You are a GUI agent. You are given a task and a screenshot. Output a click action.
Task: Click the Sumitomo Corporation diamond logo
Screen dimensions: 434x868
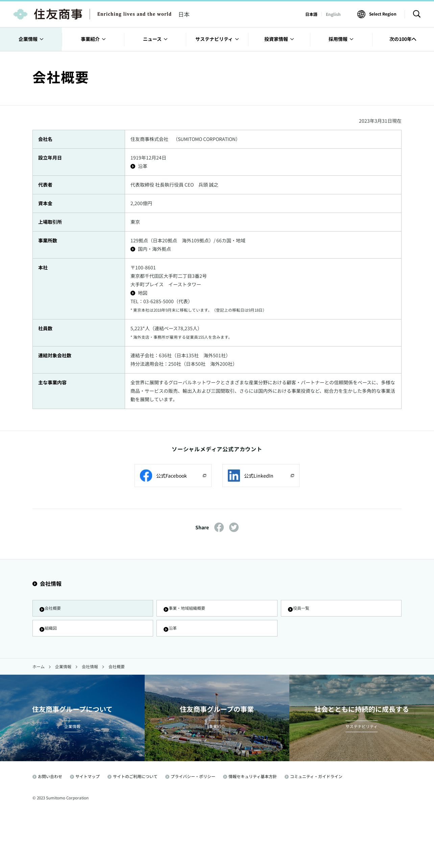pos(20,14)
